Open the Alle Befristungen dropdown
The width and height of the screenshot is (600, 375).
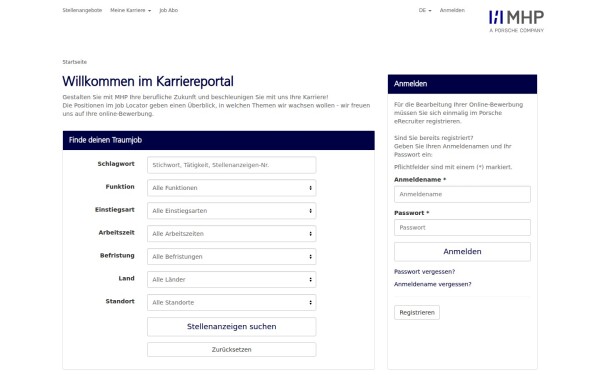click(x=232, y=257)
